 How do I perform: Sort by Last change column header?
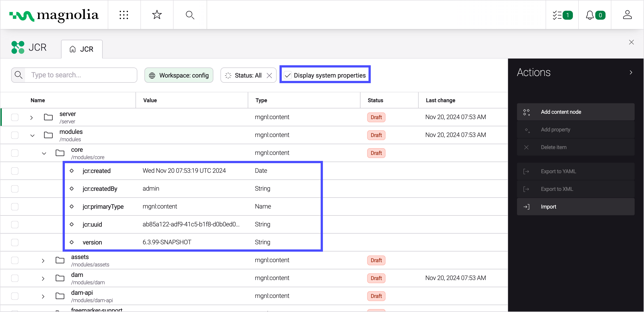click(441, 100)
